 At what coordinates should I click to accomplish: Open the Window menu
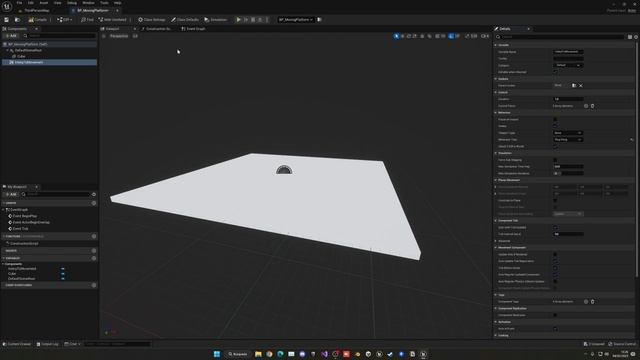pos(88,3)
